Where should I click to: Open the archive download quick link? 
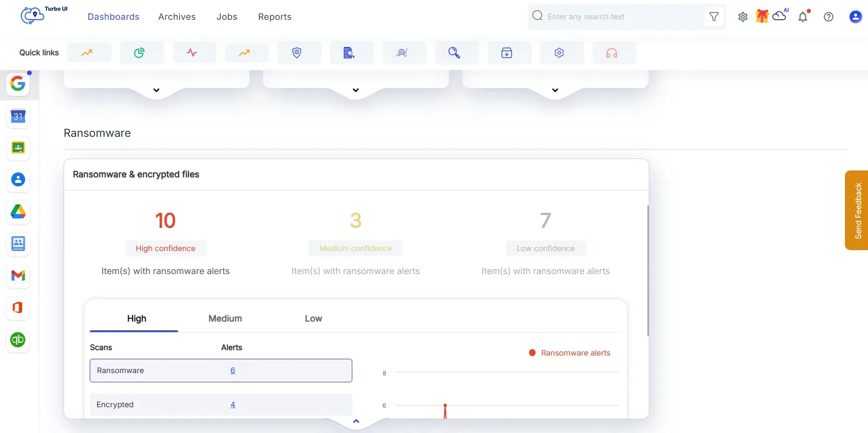(x=509, y=53)
